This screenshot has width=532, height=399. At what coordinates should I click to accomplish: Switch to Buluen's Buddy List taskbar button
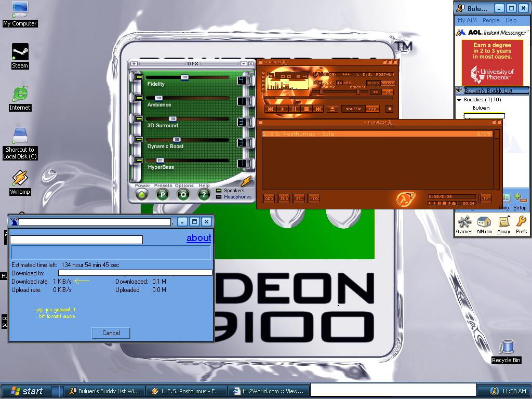pyautogui.click(x=105, y=391)
